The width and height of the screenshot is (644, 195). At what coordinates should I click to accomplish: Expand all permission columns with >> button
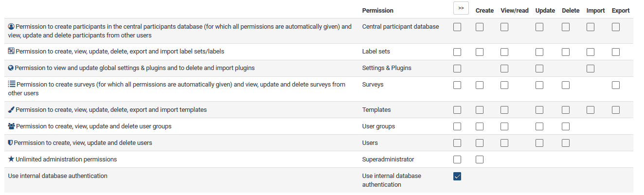coord(461,8)
